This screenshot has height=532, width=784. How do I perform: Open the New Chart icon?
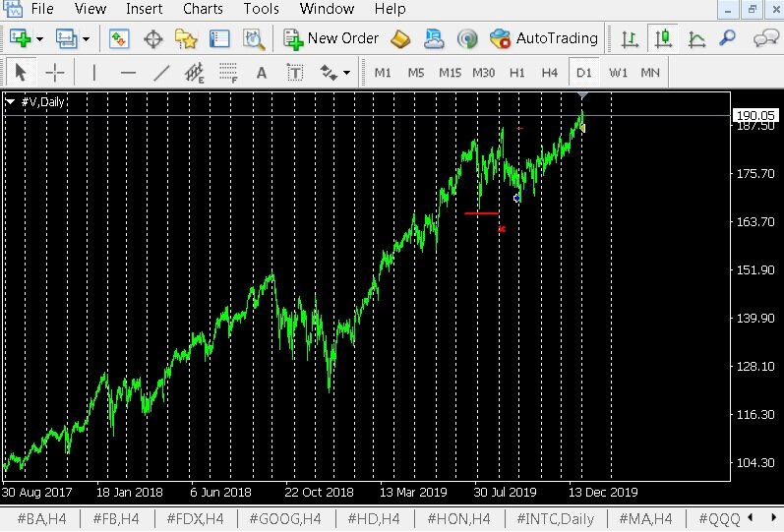pyautogui.click(x=20, y=38)
